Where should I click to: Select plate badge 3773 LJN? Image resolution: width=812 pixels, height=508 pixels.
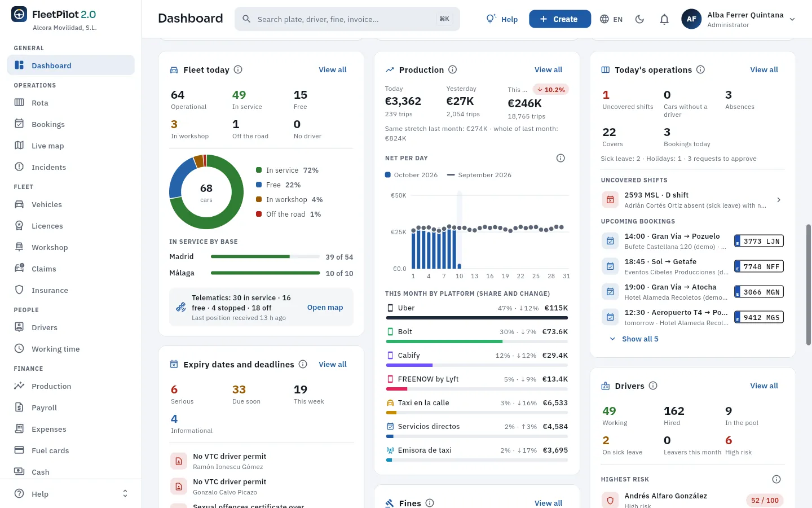[759, 241]
